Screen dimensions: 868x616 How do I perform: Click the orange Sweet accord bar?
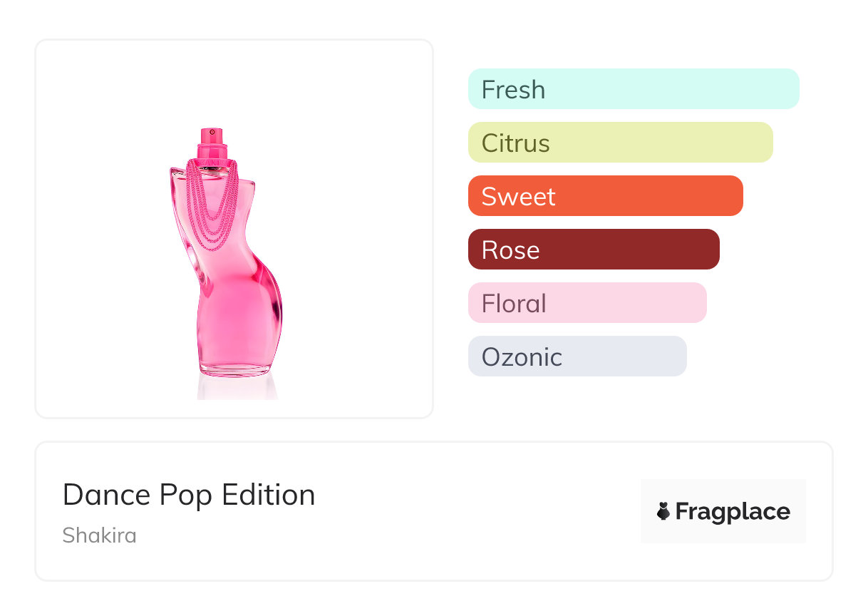click(605, 196)
